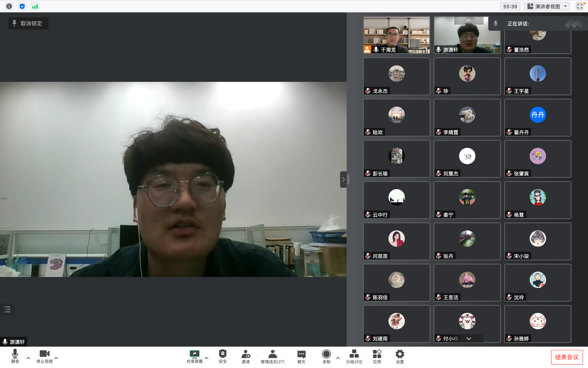
Task: Click the meeting info icon at top left
Action: point(9,6)
